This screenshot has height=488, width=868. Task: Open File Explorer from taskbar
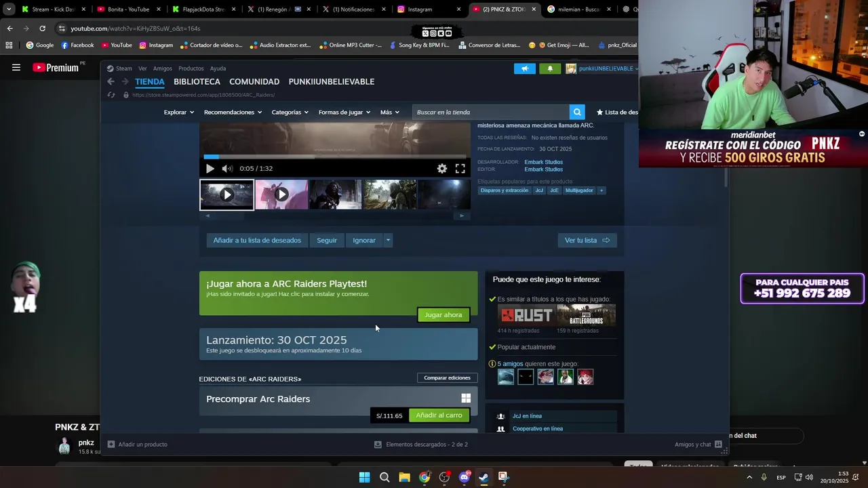[x=404, y=477]
